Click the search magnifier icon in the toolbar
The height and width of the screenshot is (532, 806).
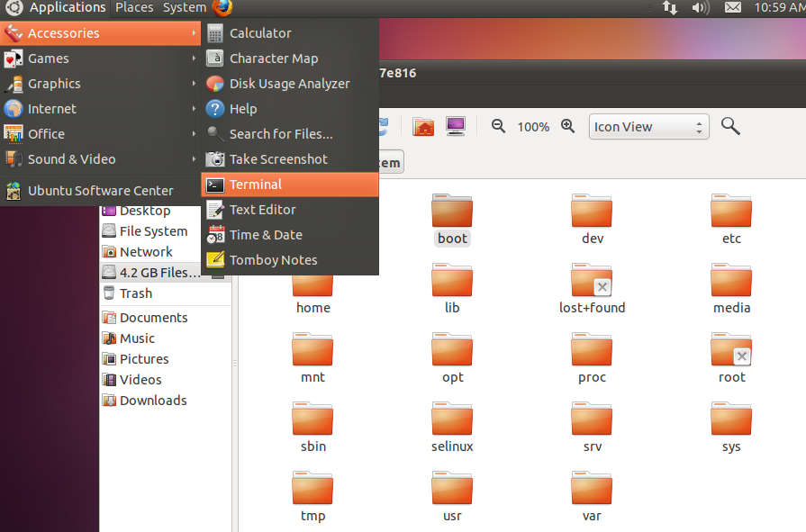pos(730,126)
